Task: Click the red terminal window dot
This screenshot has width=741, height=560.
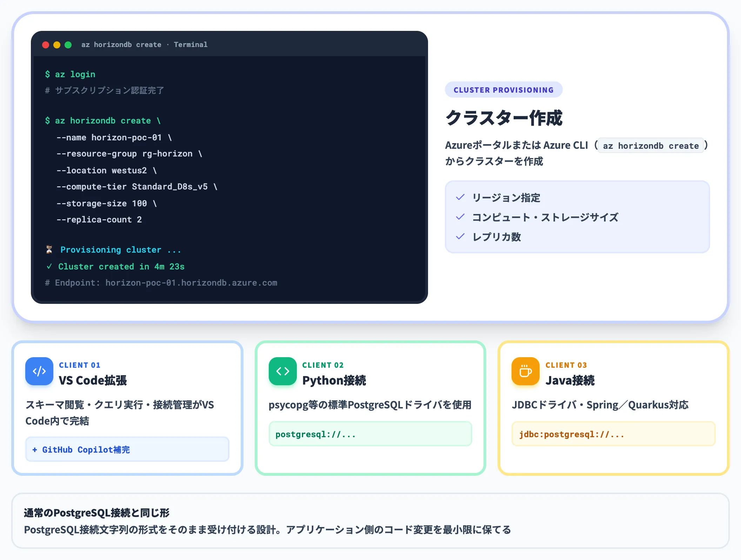Action: 46,45
